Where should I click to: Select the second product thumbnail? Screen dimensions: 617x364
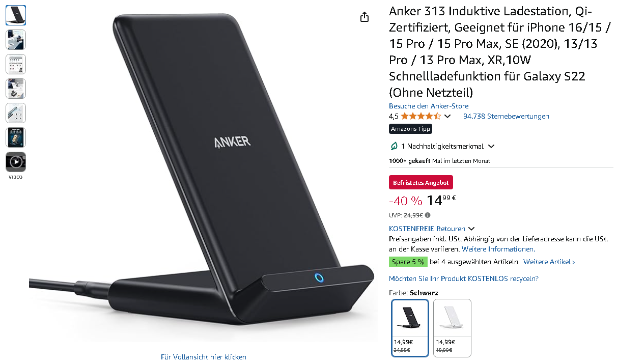[16, 40]
